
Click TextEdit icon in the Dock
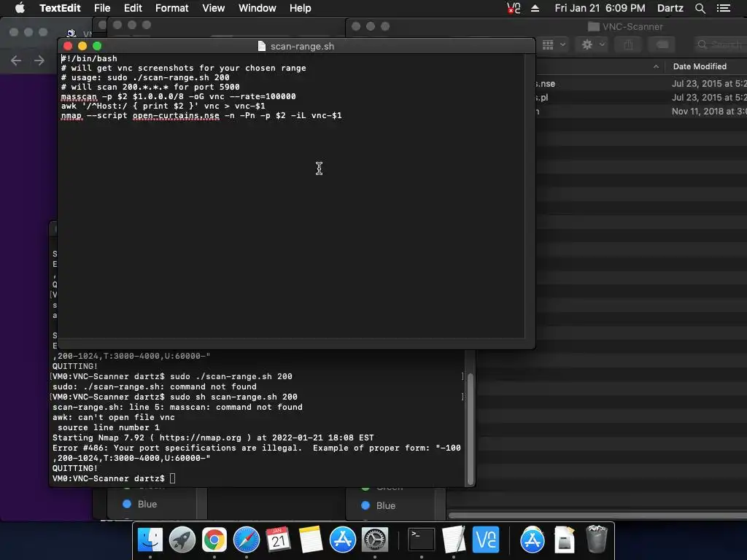click(x=454, y=540)
